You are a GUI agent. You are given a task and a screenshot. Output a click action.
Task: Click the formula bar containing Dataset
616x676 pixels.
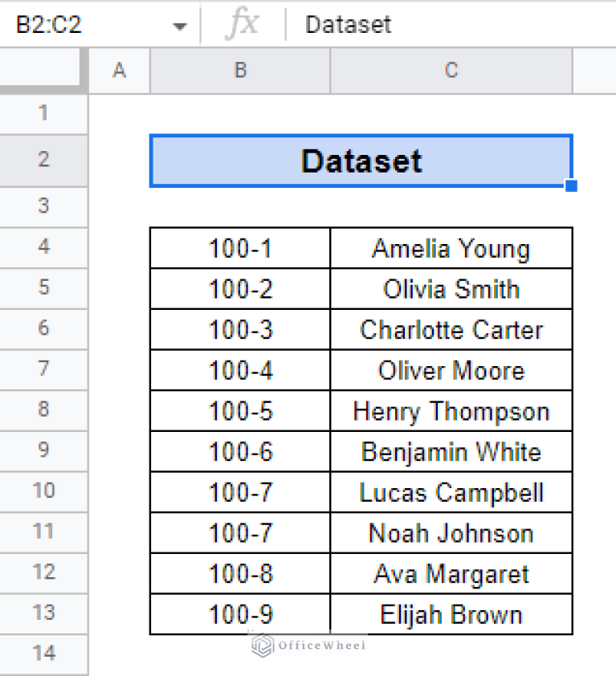coord(450,24)
